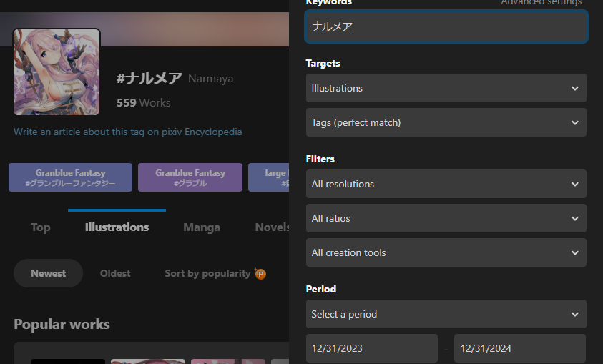This screenshot has width=603, height=364.
Task: Click the Keywords search input field
Action: coord(446,26)
